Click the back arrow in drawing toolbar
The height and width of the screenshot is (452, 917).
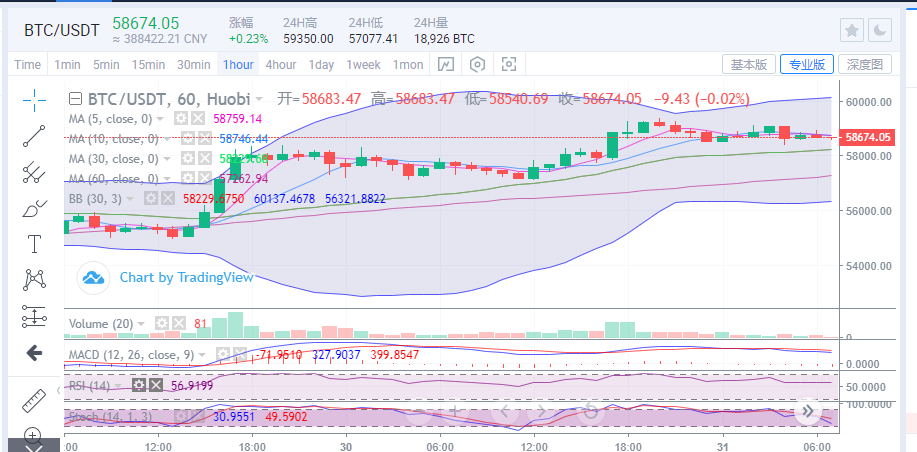[x=35, y=353]
